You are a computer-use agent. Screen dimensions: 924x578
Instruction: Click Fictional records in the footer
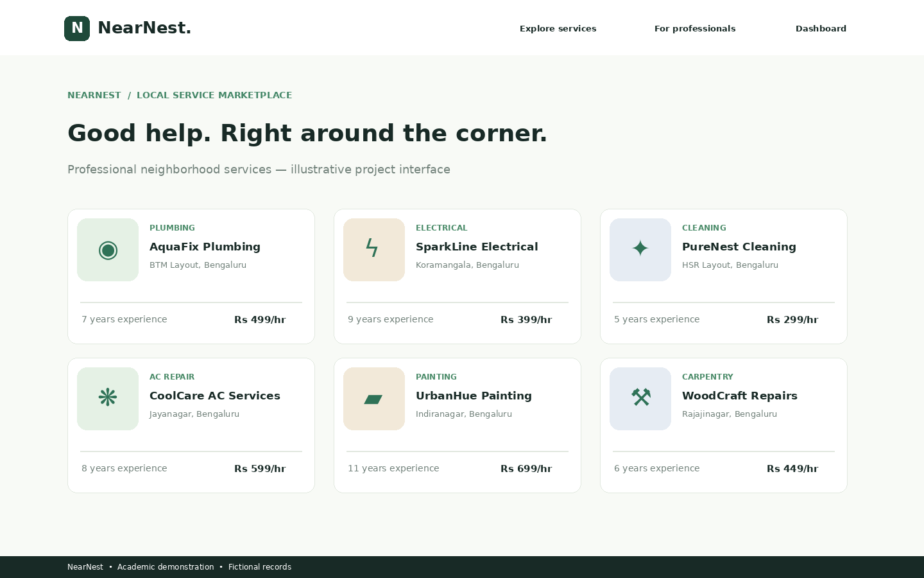click(260, 567)
